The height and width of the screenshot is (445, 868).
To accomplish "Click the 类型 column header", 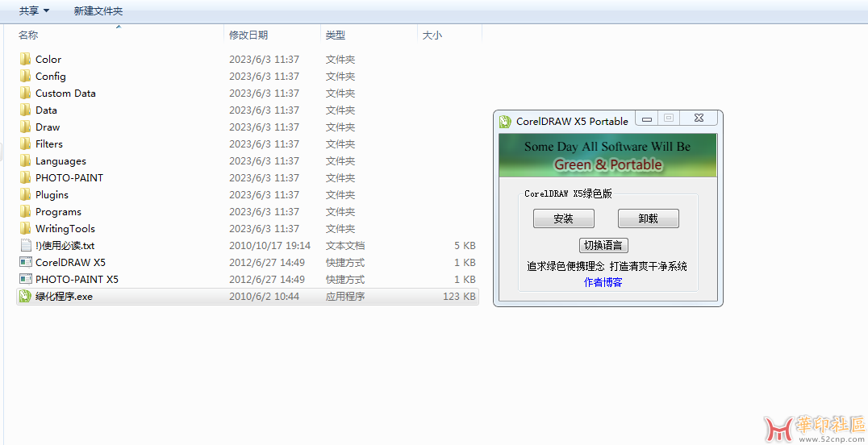I will (x=336, y=35).
